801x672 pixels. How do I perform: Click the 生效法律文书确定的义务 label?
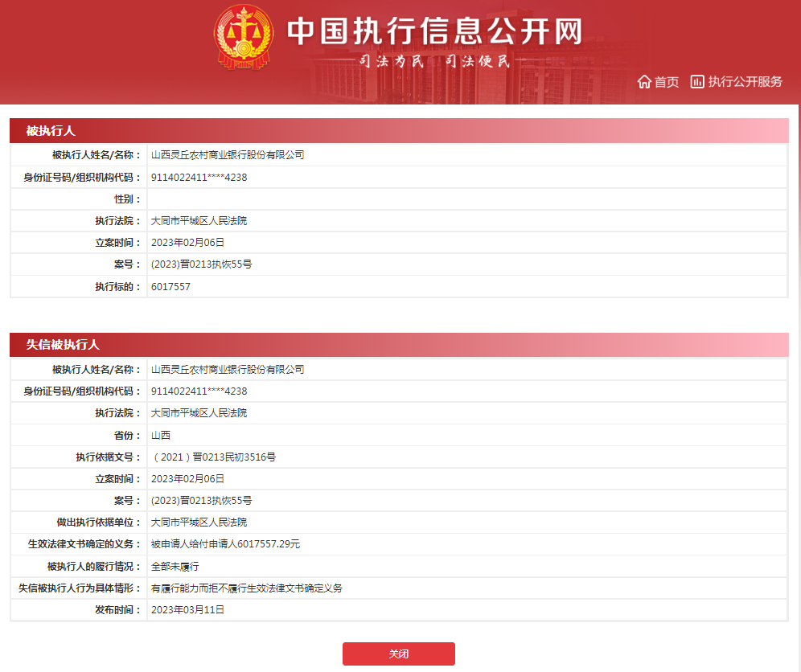84,544
